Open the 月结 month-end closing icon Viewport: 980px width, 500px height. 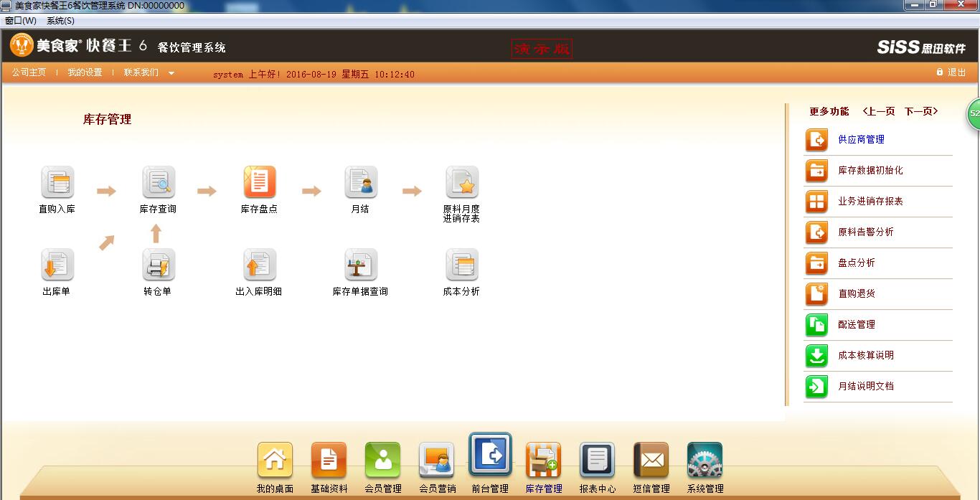(361, 182)
